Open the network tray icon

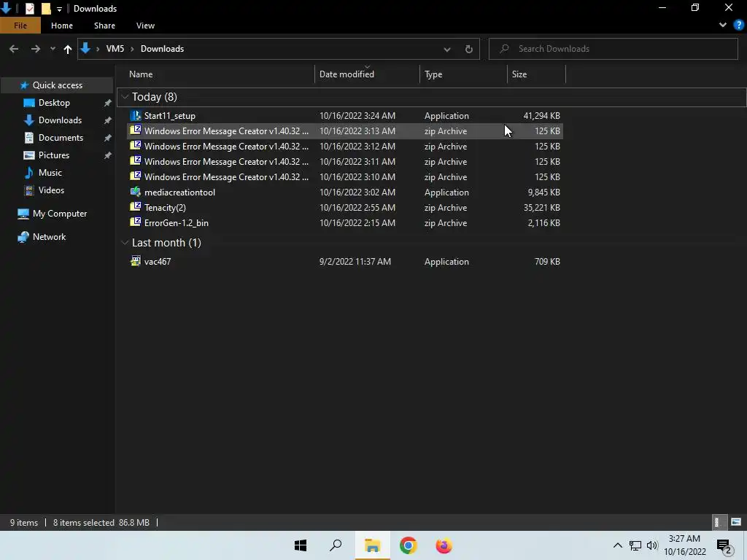[x=635, y=545]
